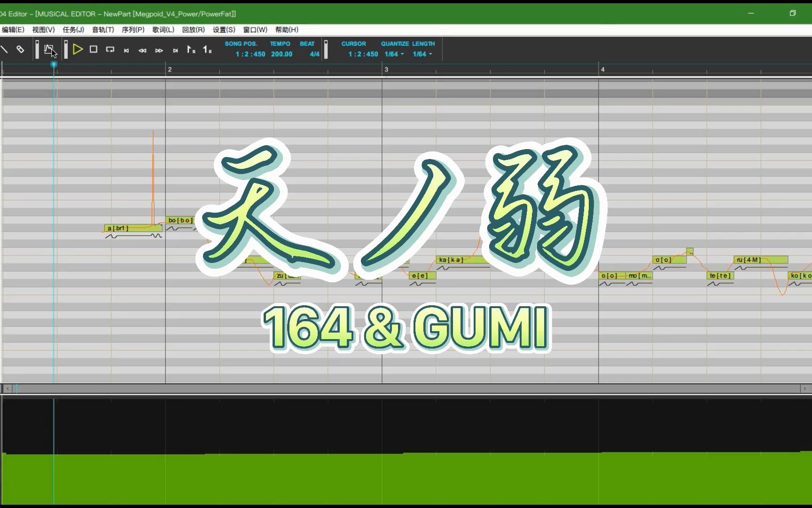The image size is (812, 508).
Task: Click the beat value 4/4
Action: (314, 54)
